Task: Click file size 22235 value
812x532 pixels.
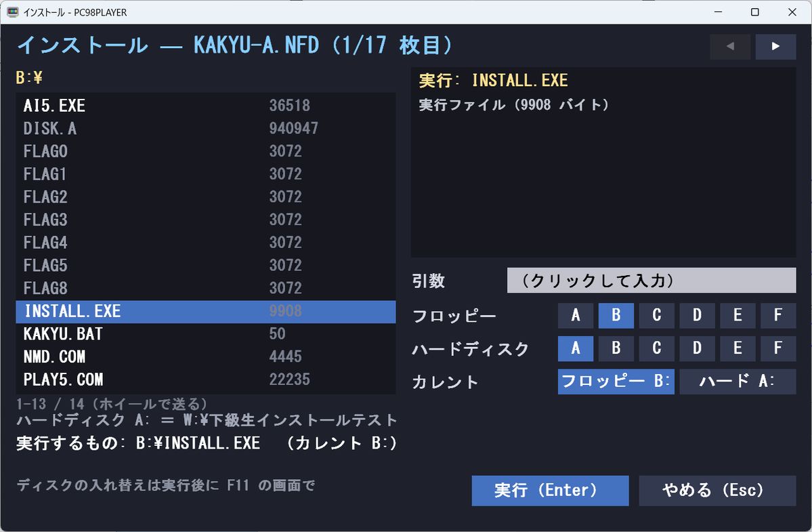Action: click(289, 380)
